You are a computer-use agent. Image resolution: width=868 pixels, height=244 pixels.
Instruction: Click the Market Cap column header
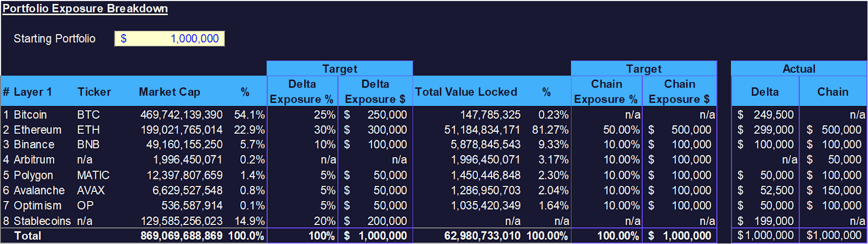click(169, 92)
